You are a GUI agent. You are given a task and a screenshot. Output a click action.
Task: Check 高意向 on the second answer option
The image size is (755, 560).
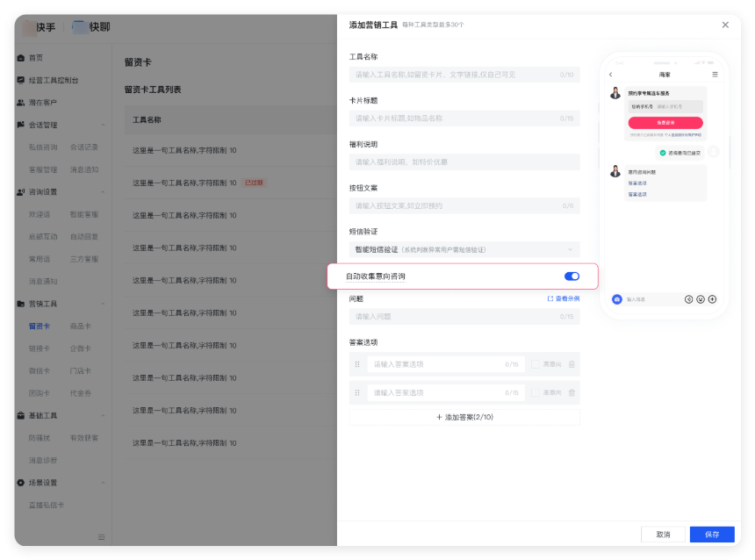[x=536, y=392]
